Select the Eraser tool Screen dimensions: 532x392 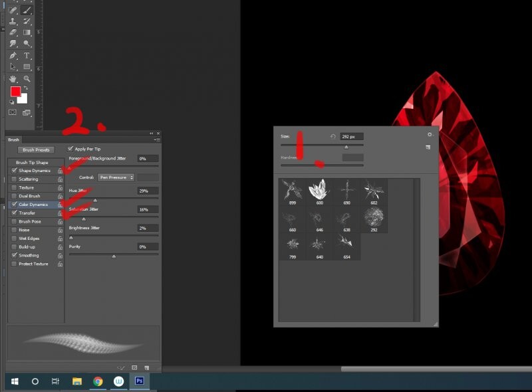point(13,32)
